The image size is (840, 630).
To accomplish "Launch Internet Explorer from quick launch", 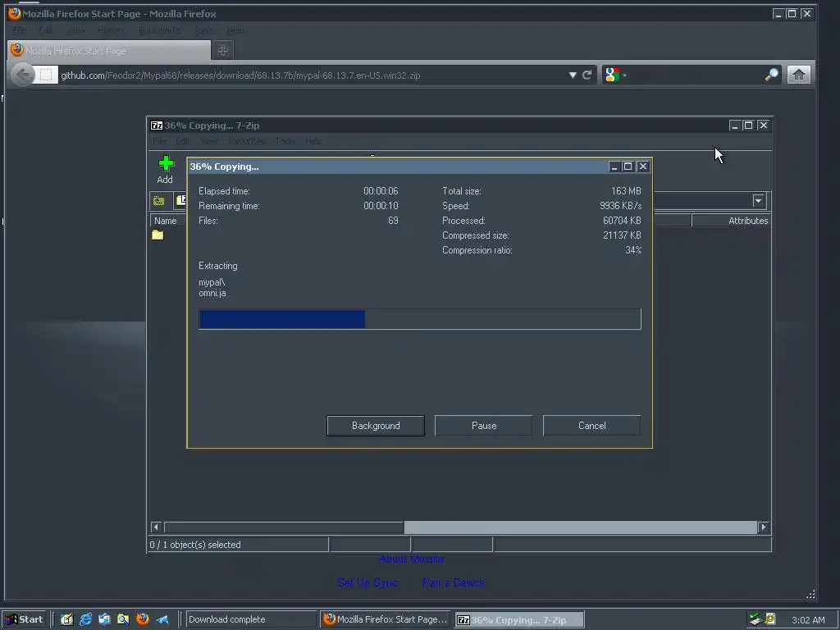I will click(85, 619).
